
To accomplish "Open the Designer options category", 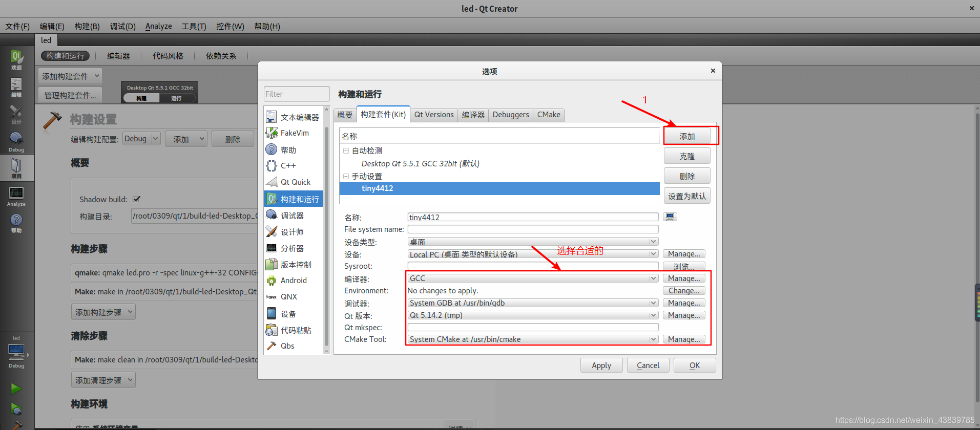I will (294, 232).
